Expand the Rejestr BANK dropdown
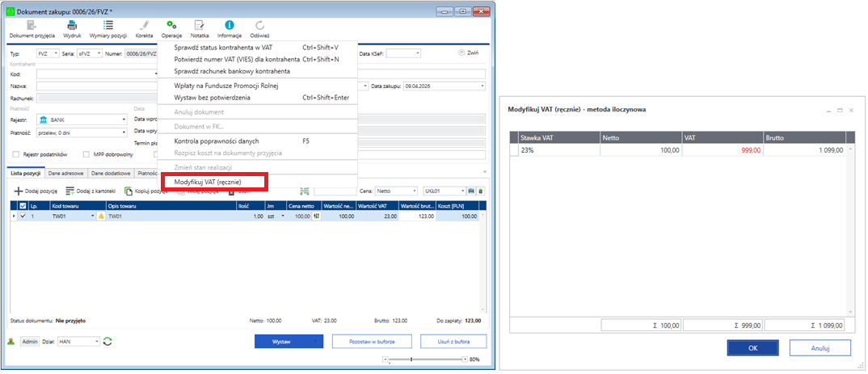 tap(124, 120)
